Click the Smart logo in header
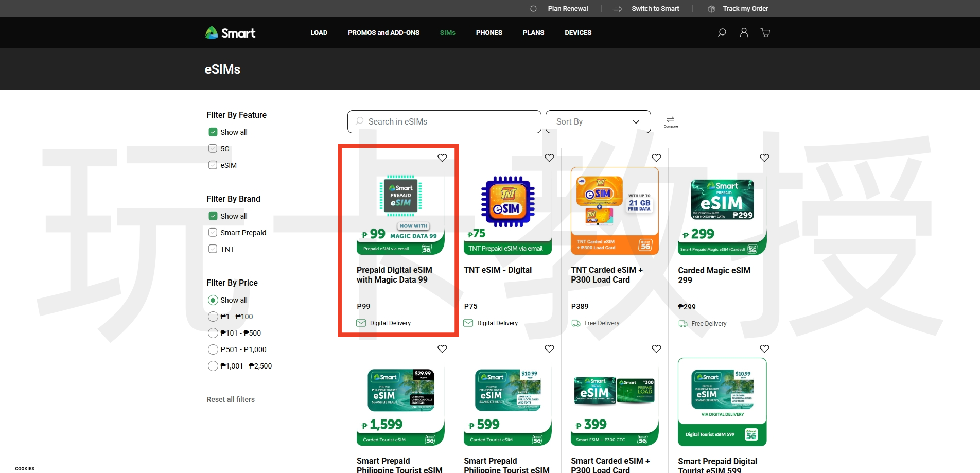Viewport: 980px width, 473px height. pyautogui.click(x=230, y=33)
